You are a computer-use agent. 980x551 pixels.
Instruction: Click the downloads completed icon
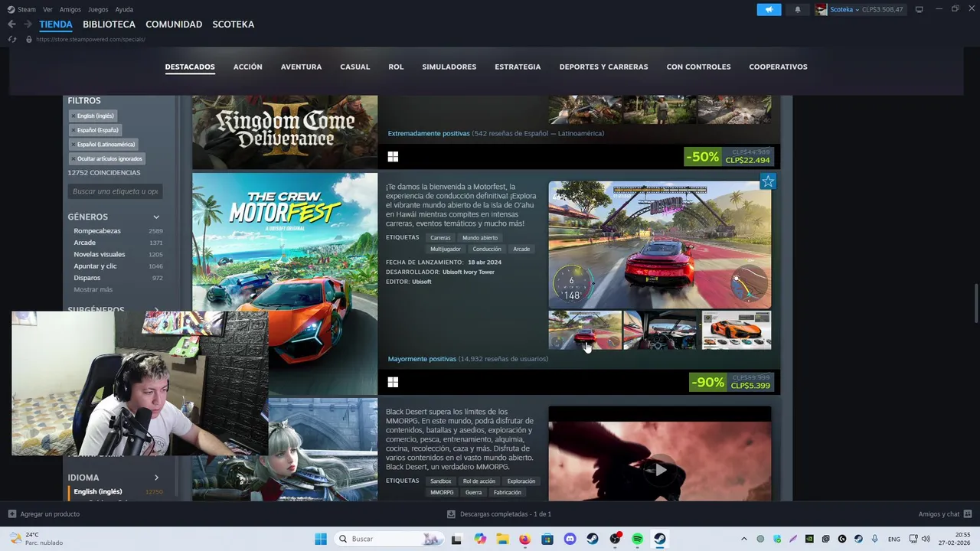[451, 514]
